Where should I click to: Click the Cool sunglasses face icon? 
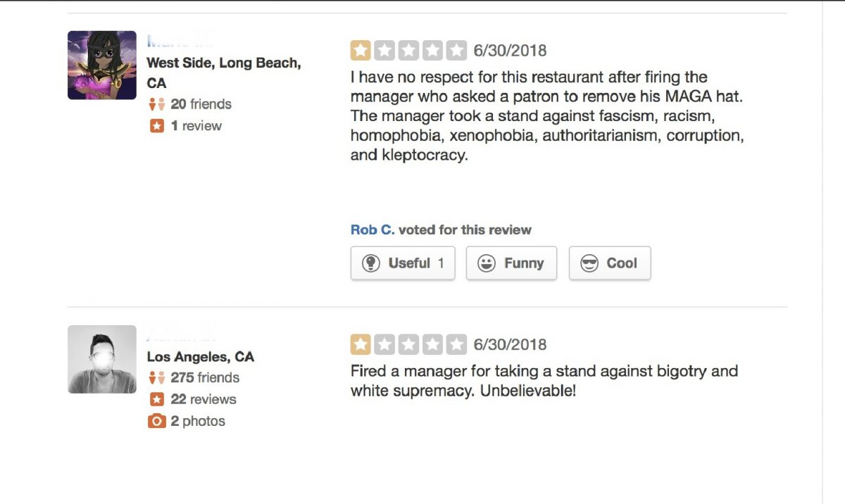(x=589, y=263)
